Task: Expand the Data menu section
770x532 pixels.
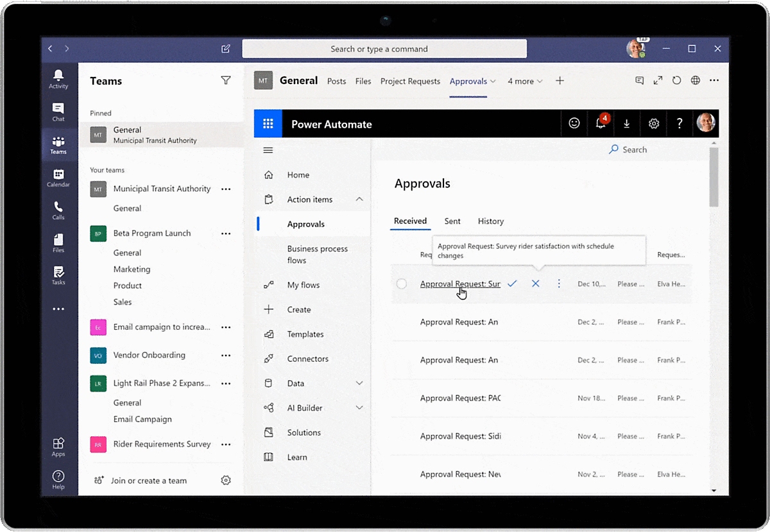Action: pyautogui.click(x=359, y=383)
